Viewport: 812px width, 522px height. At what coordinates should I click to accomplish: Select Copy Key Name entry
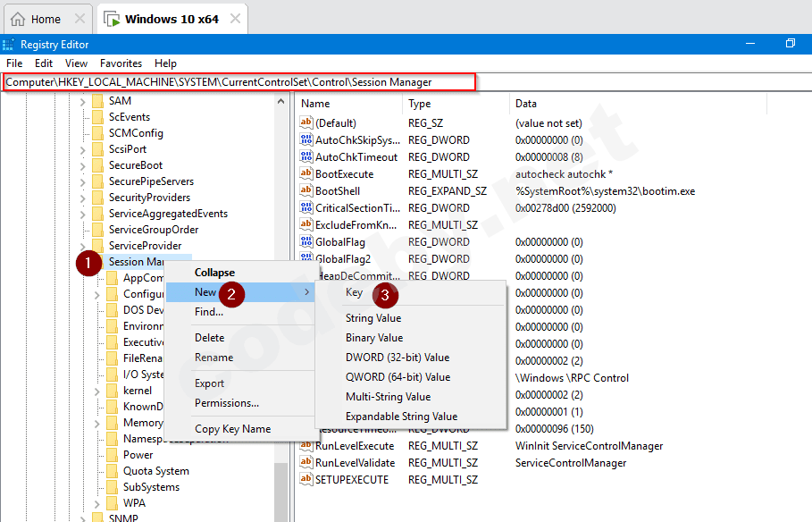tap(232, 429)
